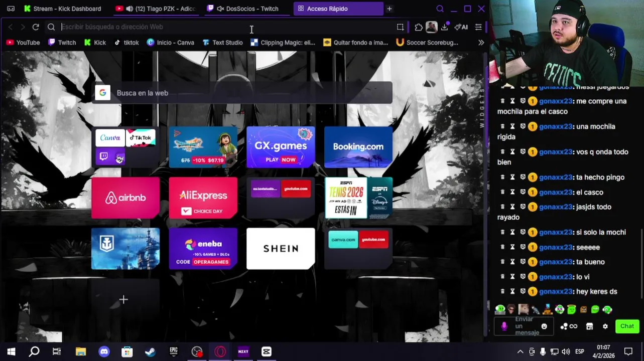The image size is (644, 361).
Task: Go forward with the browser forward arrow
Action: (22, 27)
